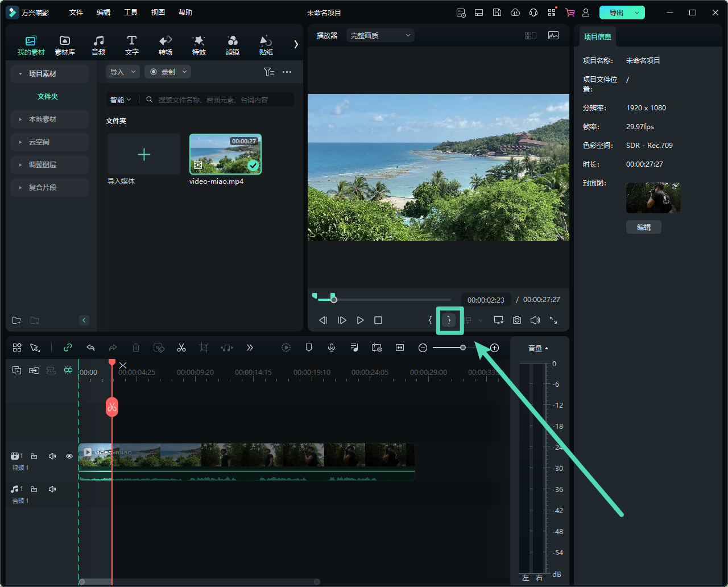
Task: Create a new folder in the media panel
Action: 16,320
